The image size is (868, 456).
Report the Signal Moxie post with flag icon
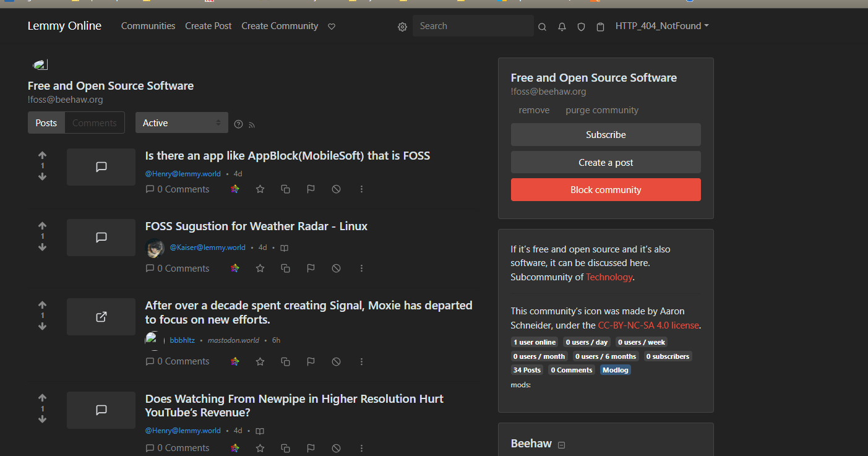pyautogui.click(x=311, y=361)
